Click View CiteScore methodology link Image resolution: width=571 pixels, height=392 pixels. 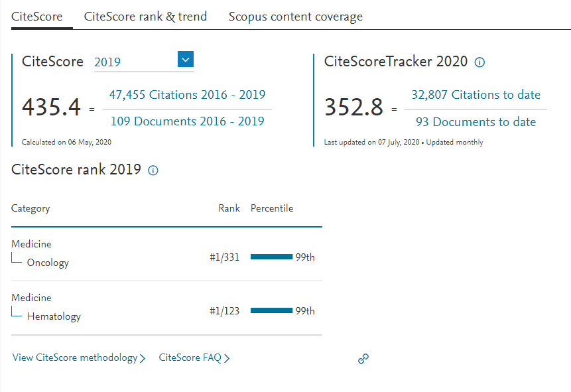click(79, 358)
